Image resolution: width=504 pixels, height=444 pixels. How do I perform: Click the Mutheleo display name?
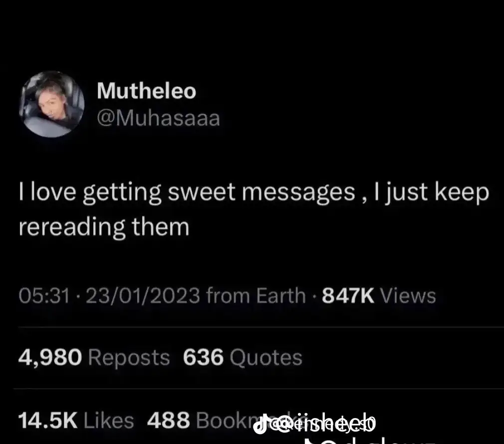click(146, 91)
